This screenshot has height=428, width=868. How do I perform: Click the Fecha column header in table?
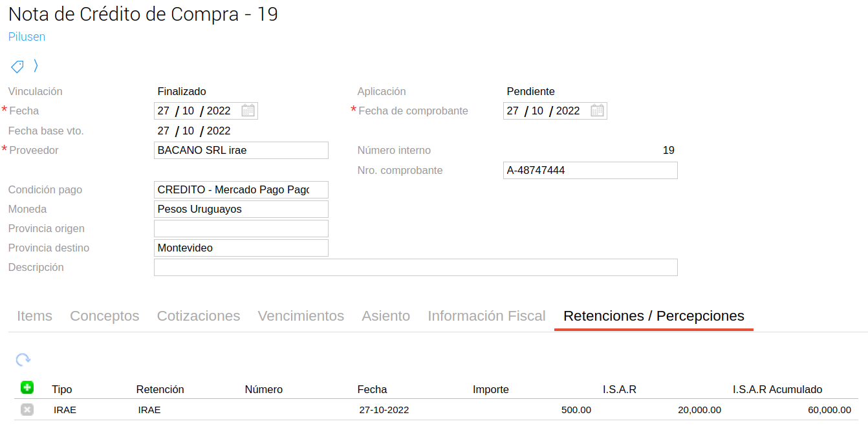tap(372, 389)
